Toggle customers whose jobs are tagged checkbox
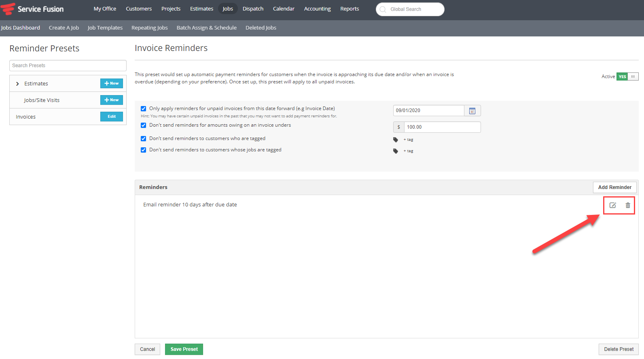 click(x=143, y=150)
